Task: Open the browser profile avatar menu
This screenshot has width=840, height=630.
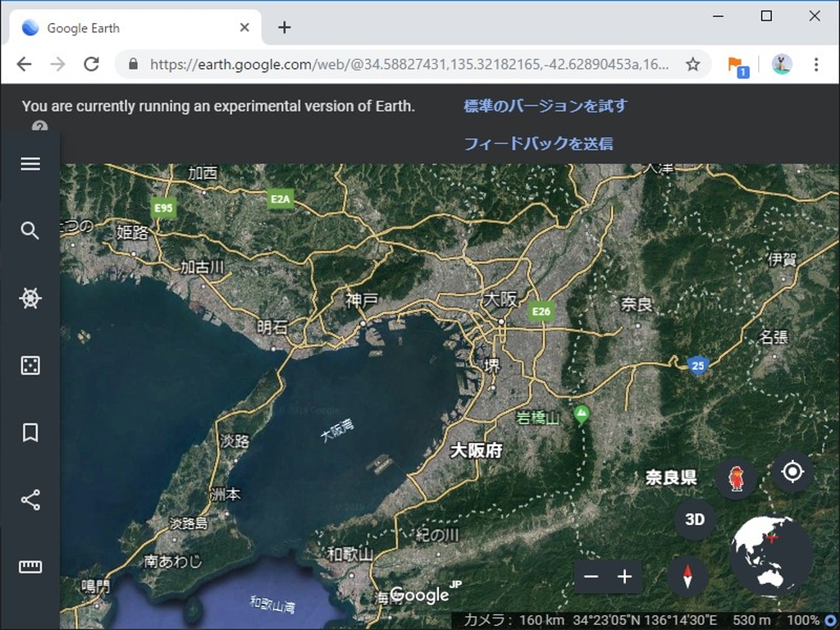Action: click(x=780, y=63)
